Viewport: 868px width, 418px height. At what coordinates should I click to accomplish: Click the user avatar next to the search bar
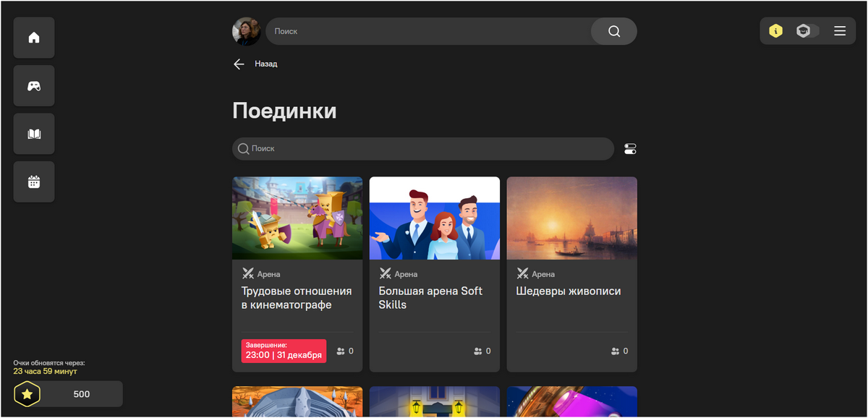247,31
